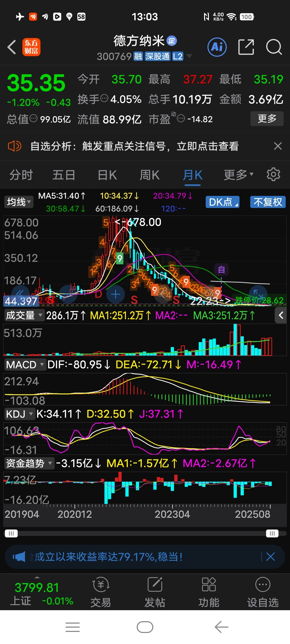Tap the blue plus crosshair button on chart
The width and height of the screenshot is (290, 644).
115,294
